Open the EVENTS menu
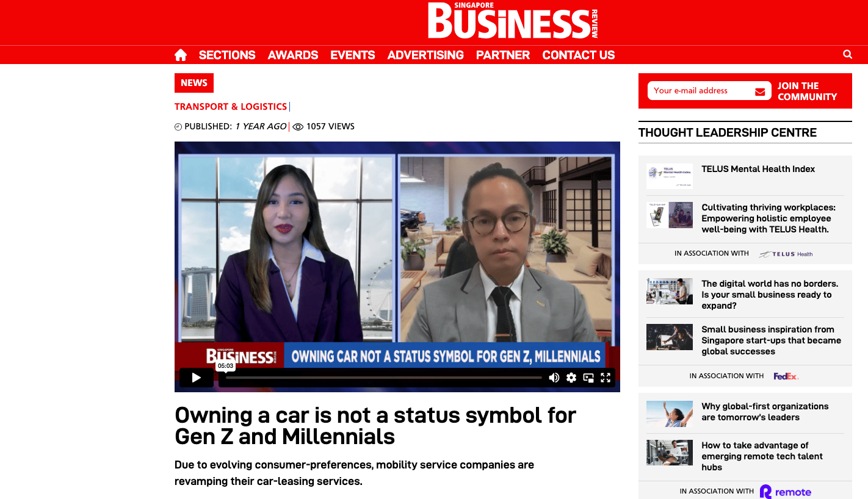 click(x=353, y=55)
